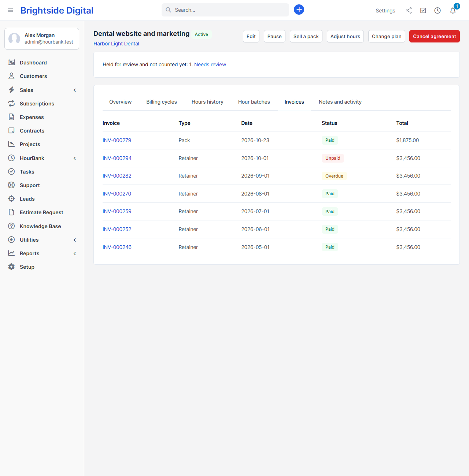The width and height of the screenshot is (469, 476).
Task: Focus the Search input field
Action: point(225,10)
